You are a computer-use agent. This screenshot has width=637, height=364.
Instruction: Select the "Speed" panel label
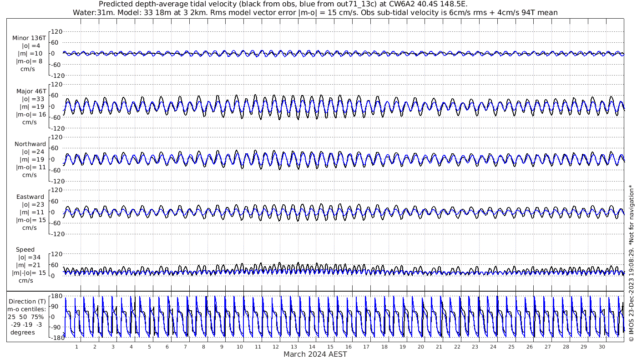click(25, 250)
